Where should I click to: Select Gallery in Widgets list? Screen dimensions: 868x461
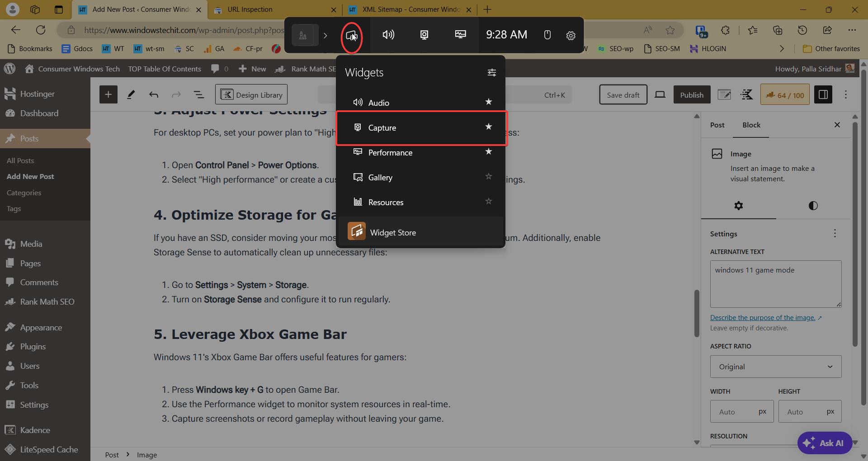pos(420,177)
